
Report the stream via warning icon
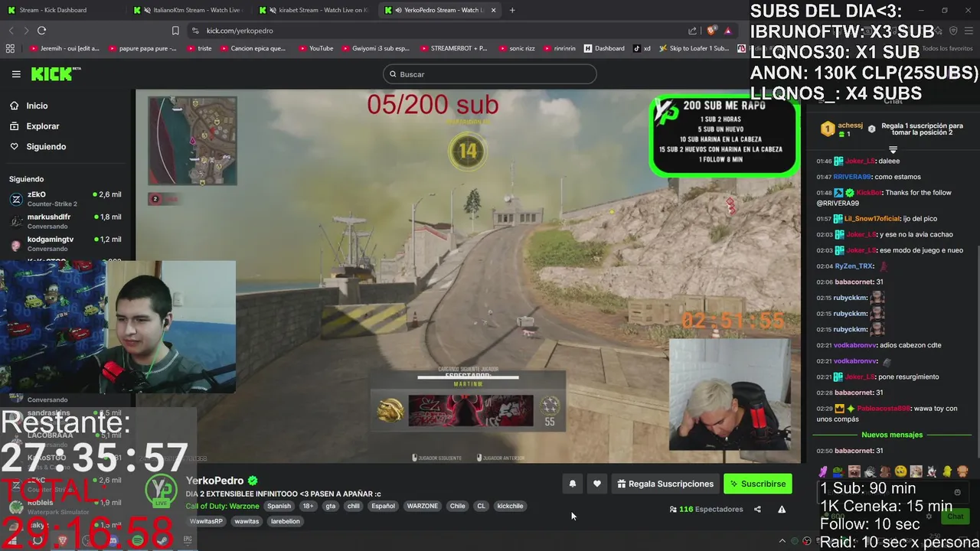782,509
